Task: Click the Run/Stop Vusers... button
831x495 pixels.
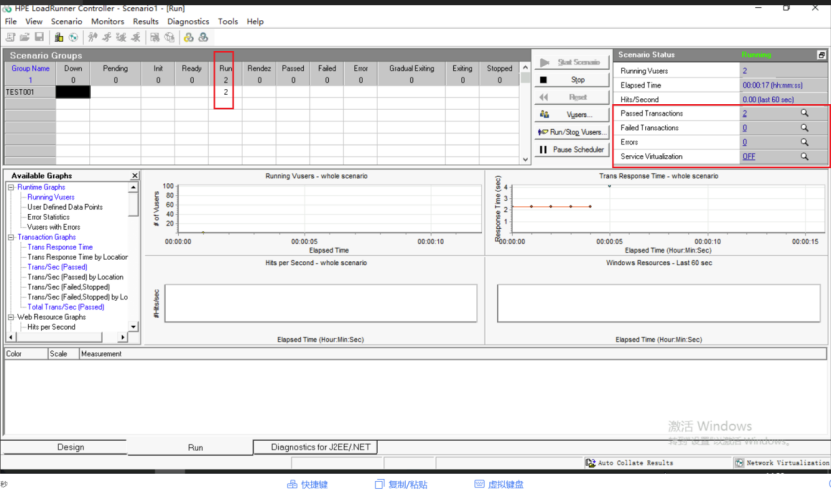Action: pyautogui.click(x=572, y=132)
